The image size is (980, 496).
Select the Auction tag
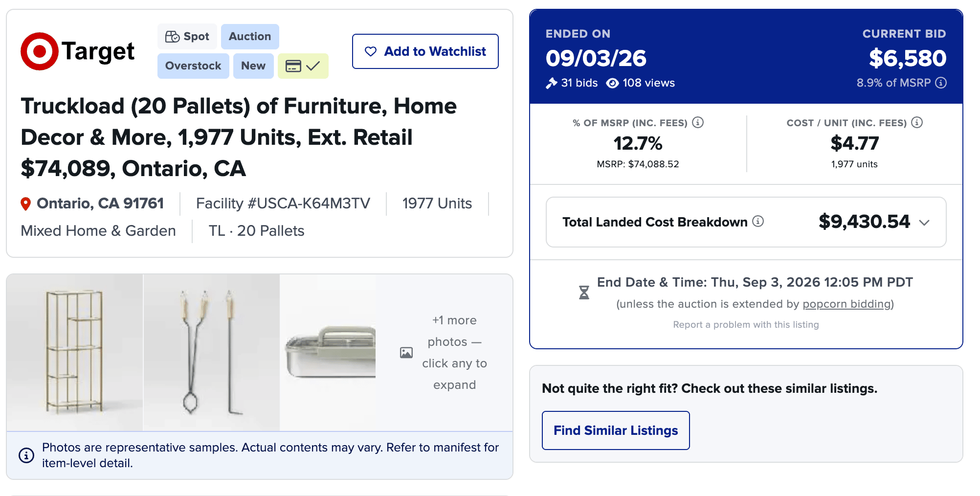(250, 37)
